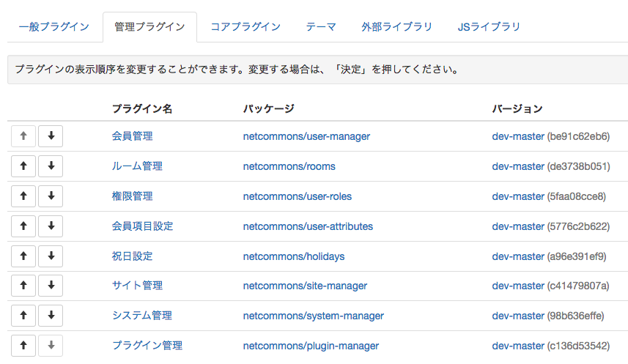Open the 外部ライブラリ tab

coord(397,27)
